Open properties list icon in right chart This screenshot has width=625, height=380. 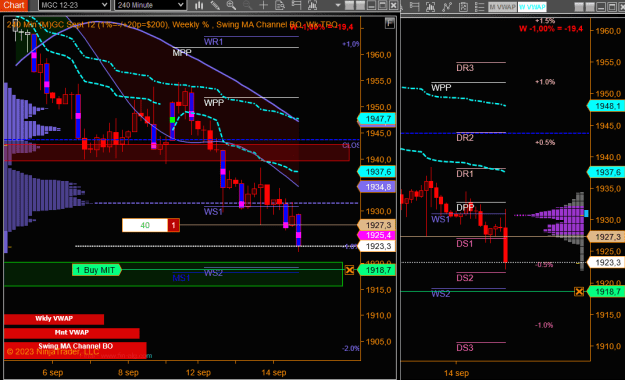[x=480, y=6]
